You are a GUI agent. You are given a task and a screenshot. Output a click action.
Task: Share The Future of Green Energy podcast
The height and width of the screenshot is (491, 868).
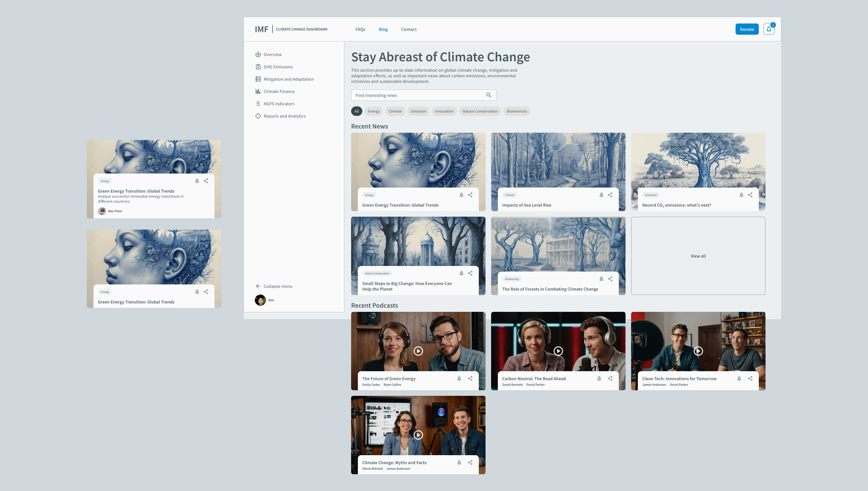point(470,378)
